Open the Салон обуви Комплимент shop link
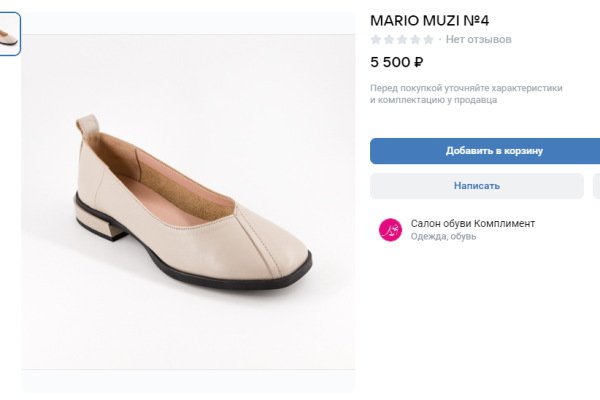 point(472,223)
